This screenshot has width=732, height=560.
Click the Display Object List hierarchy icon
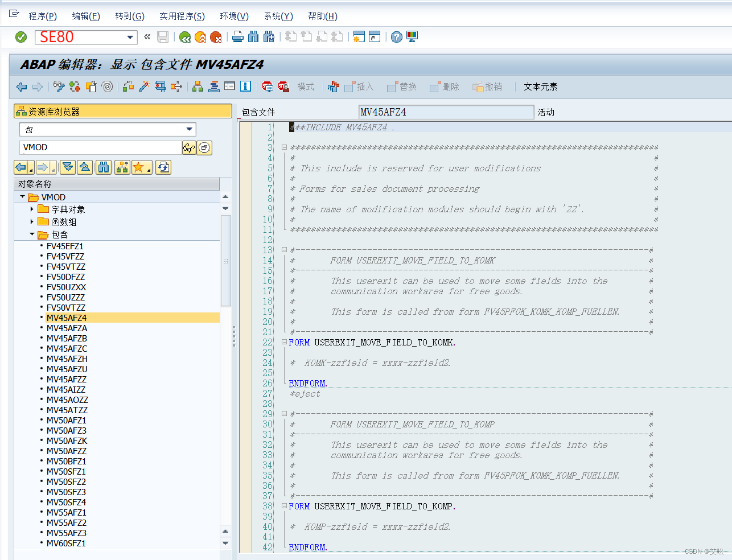click(x=198, y=87)
